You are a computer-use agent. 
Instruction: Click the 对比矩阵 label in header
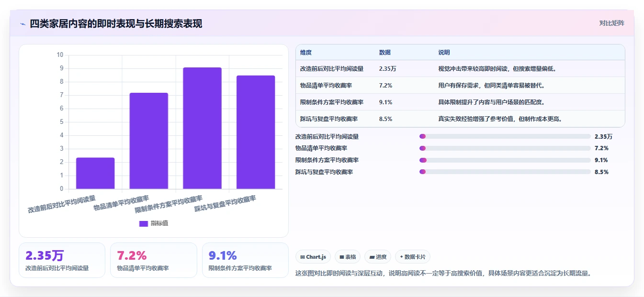tap(611, 23)
